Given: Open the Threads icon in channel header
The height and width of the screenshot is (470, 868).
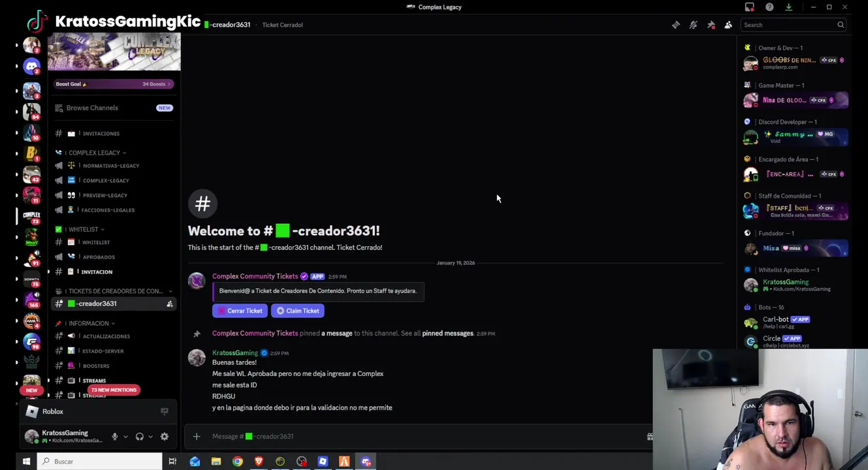Looking at the screenshot, I should tap(676, 25).
